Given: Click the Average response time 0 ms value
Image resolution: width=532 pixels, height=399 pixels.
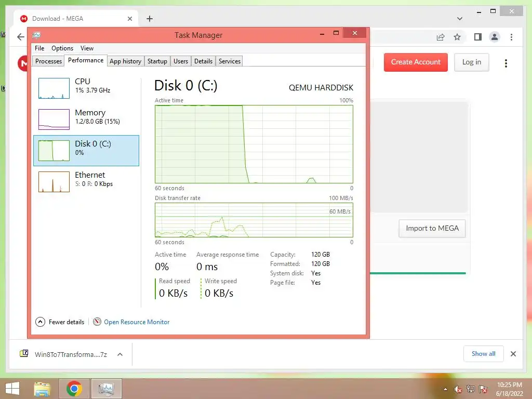Looking at the screenshot, I should (207, 267).
